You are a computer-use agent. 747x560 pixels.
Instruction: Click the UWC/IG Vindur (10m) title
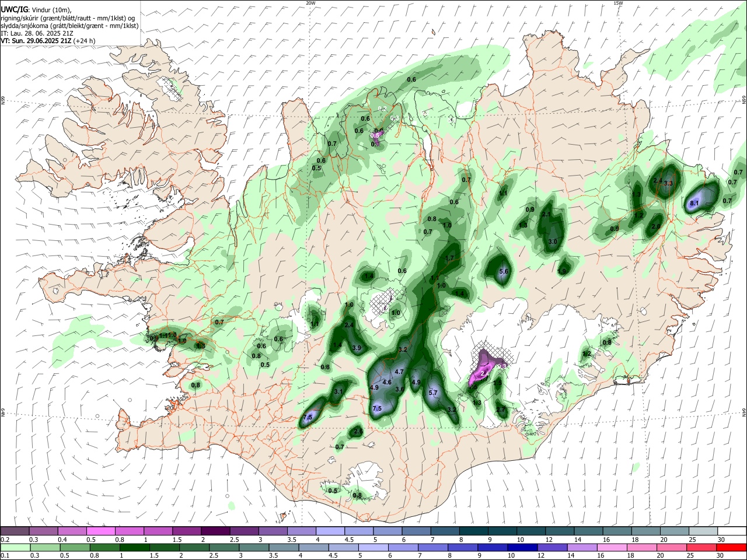coord(36,9)
